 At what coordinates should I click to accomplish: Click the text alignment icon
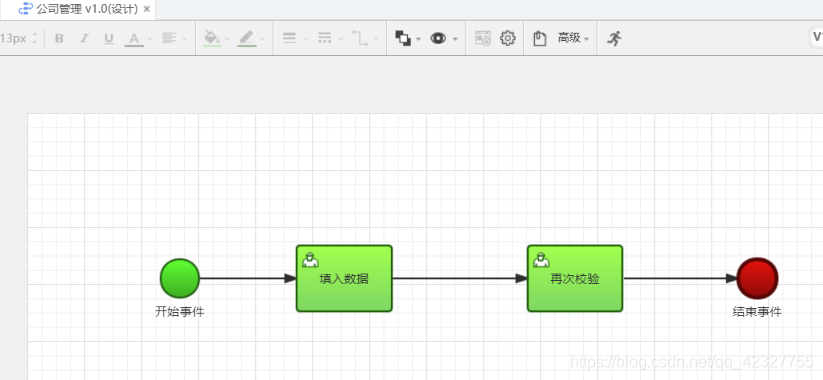[168, 38]
